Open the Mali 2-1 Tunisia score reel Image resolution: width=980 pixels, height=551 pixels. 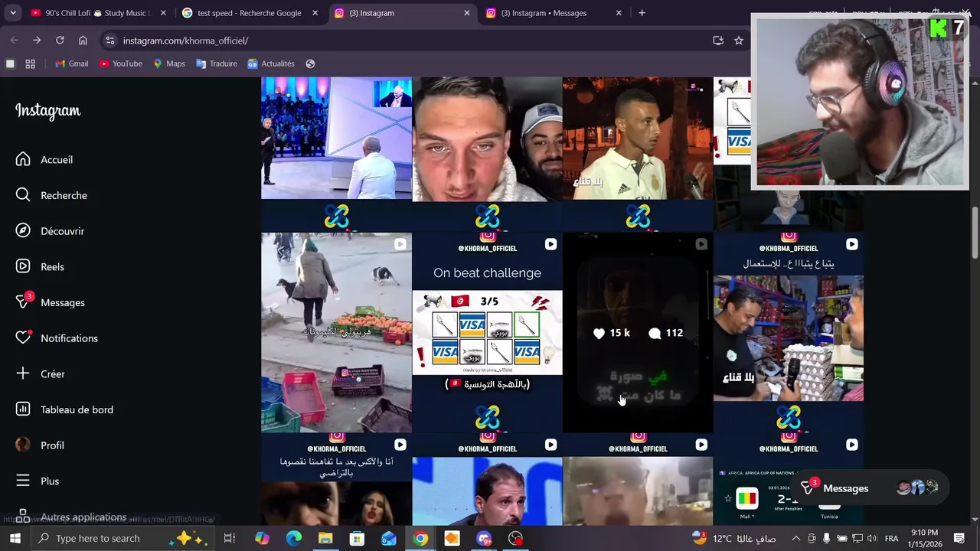click(x=789, y=479)
